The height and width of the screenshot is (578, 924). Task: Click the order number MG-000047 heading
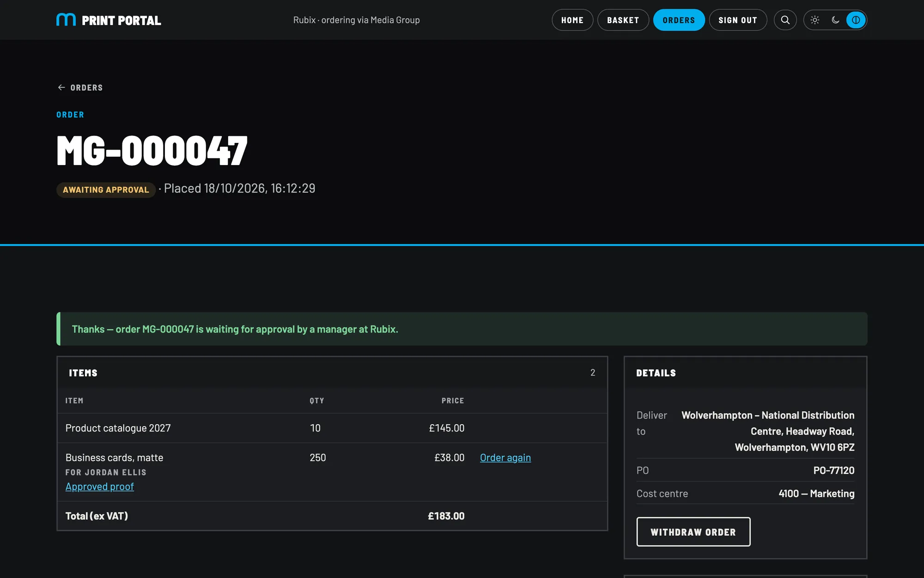[x=152, y=150]
